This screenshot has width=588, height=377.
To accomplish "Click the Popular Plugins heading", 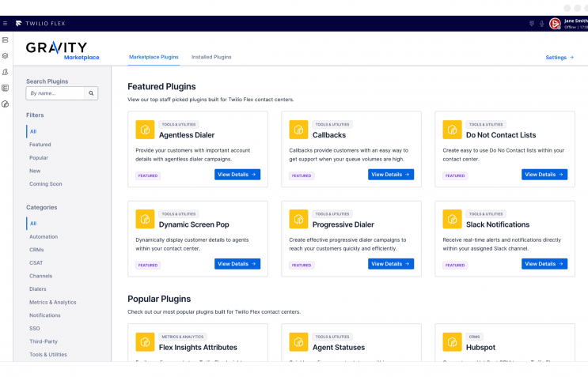I will [x=159, y=299].
